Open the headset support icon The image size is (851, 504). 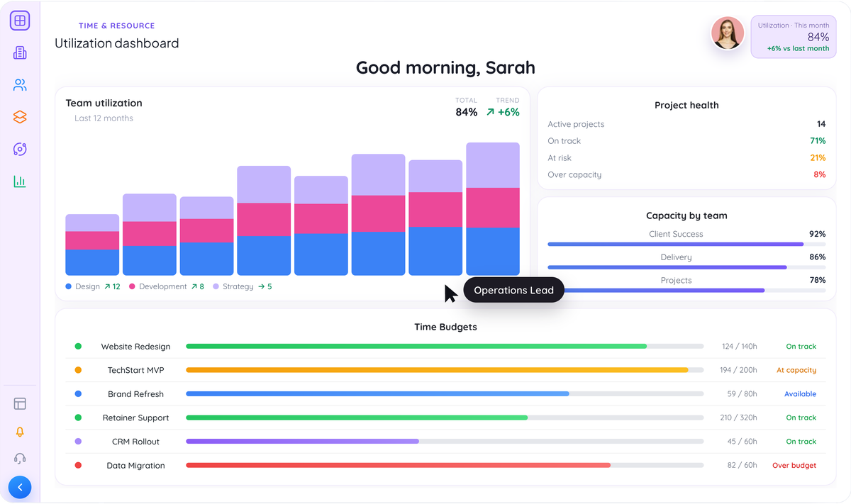tap(20, 459)
